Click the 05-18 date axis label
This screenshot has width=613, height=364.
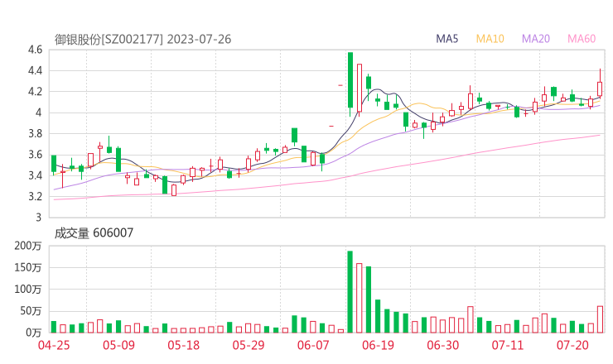pyautogui.click(x=183, y=345)
